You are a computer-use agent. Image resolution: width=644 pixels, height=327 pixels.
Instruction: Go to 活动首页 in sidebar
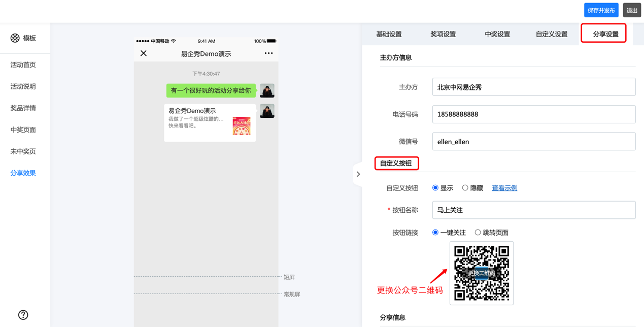23,65
